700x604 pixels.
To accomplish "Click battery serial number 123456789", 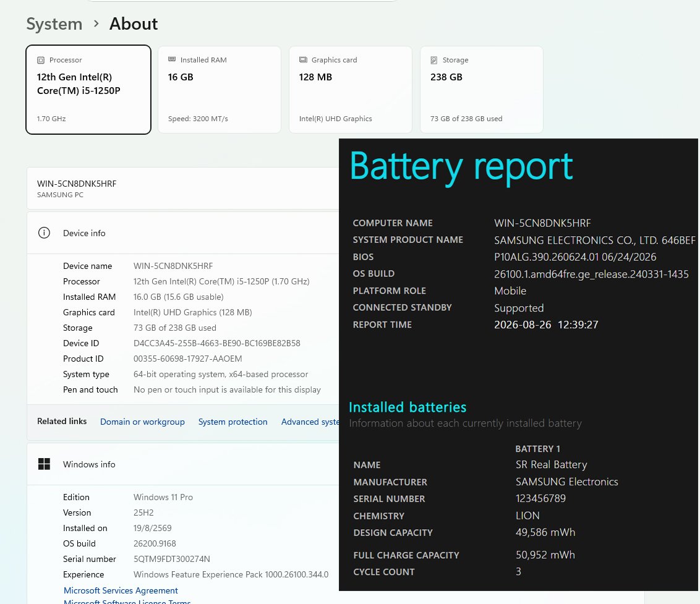I will (540, 498).
